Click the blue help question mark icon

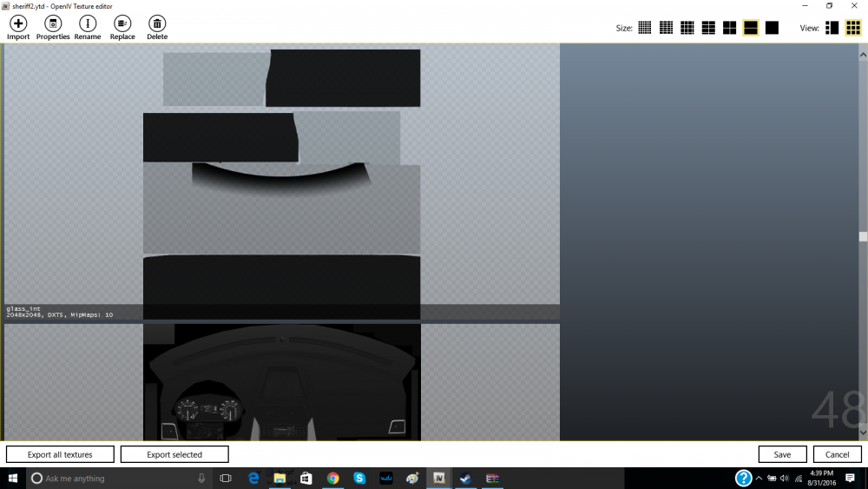[x=744, y=478]
